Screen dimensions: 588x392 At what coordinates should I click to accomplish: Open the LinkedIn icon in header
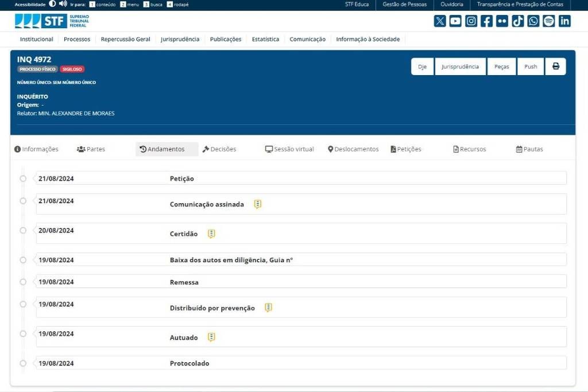pyautogui.click(x=564, y=21)
